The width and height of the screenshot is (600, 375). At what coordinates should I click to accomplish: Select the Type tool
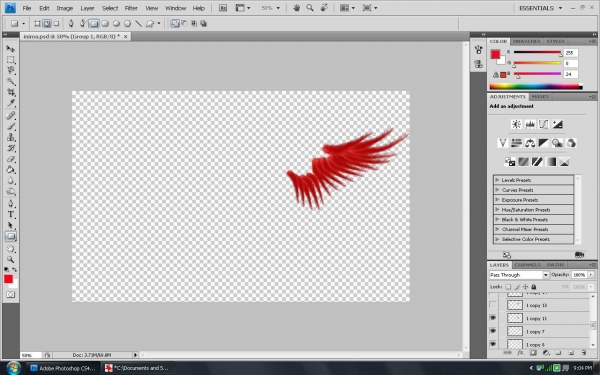coord(10,215)
